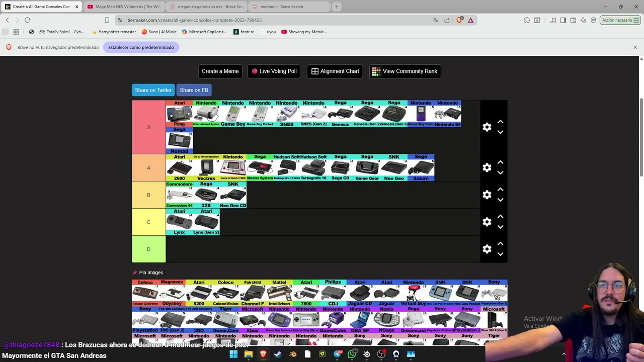Viewport: 644px width, 362px height.
Task: Select the Commodore 64 in B tier
Action: click(179, 195)
